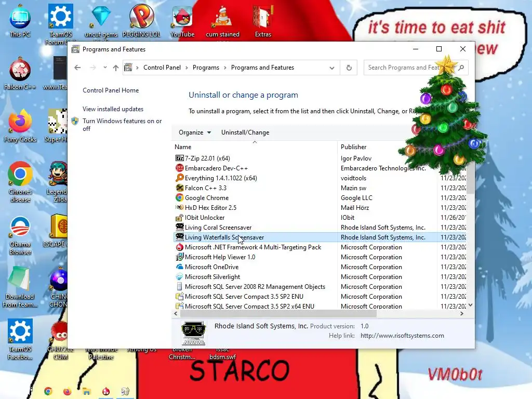Select the Falcon C++ 3.3 row
This screenshot has width=532, height=399.
coord(320,188)
